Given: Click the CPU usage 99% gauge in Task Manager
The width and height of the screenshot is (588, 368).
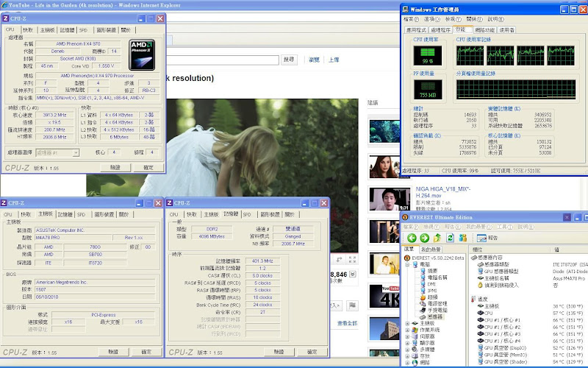Looking at the screenshot, I should [x=428, y=56].
